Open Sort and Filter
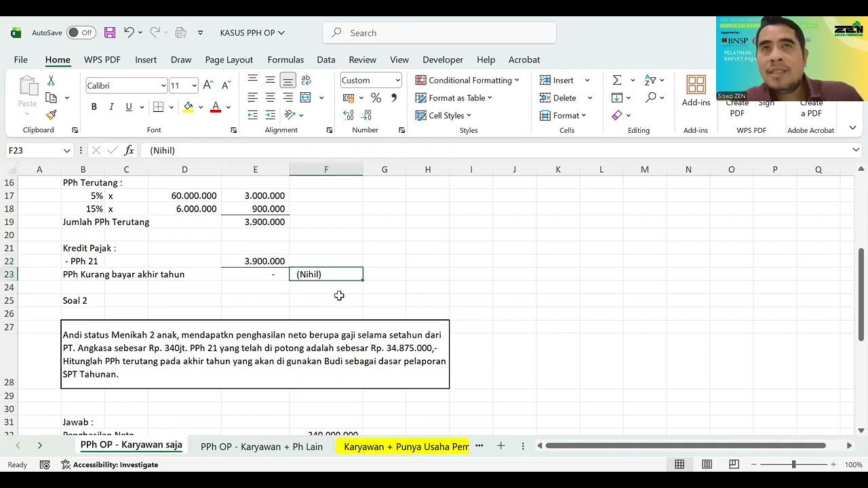The height and width of the screenshot is (488, 868). [650, 80]
